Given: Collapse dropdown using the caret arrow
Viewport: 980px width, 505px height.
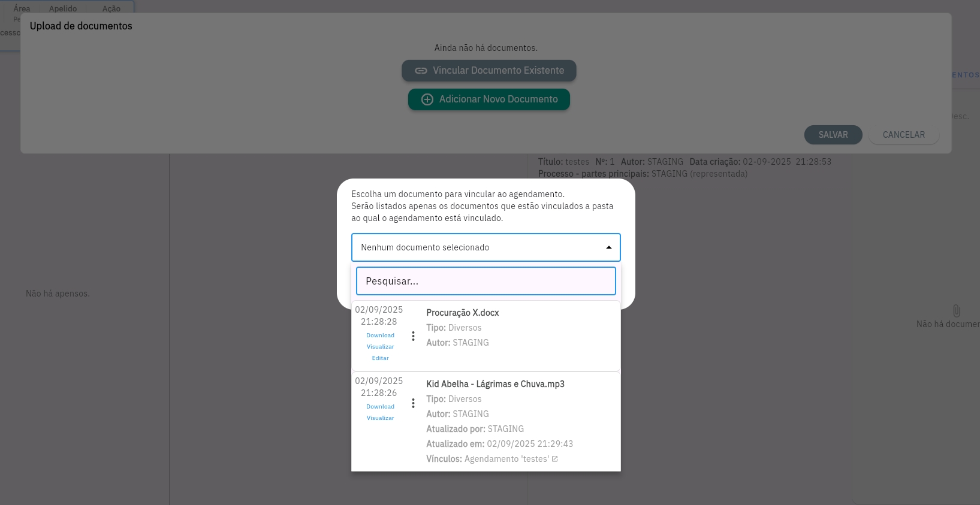Looking at the screenshot, I should click(608, 247).
